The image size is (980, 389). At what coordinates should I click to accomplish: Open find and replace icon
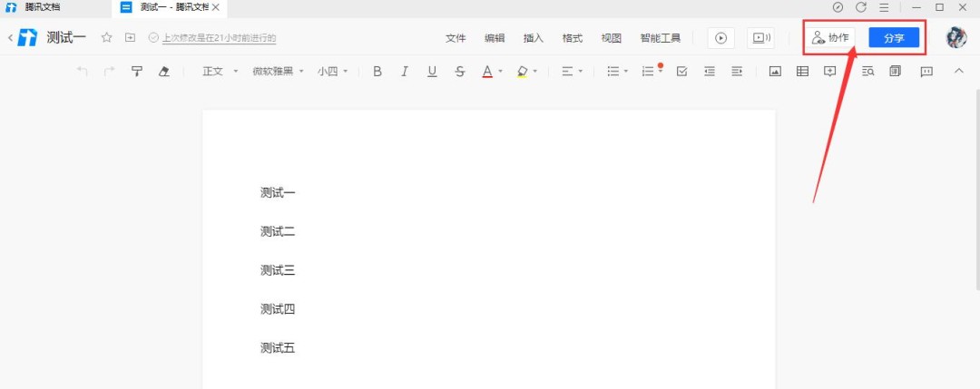point(867,72)
